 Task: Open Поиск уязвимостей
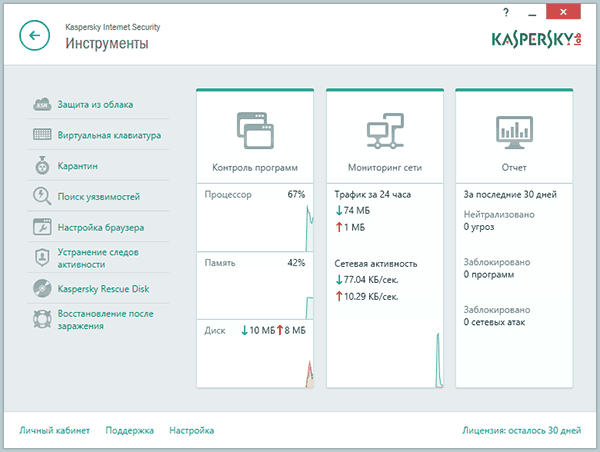(99, 197)
